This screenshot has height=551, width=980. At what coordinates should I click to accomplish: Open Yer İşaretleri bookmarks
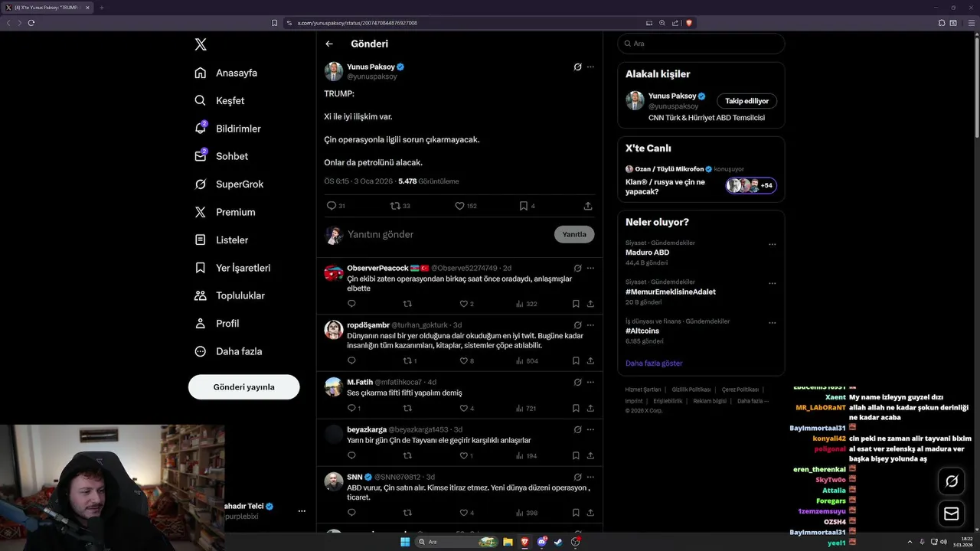point(232,268)
